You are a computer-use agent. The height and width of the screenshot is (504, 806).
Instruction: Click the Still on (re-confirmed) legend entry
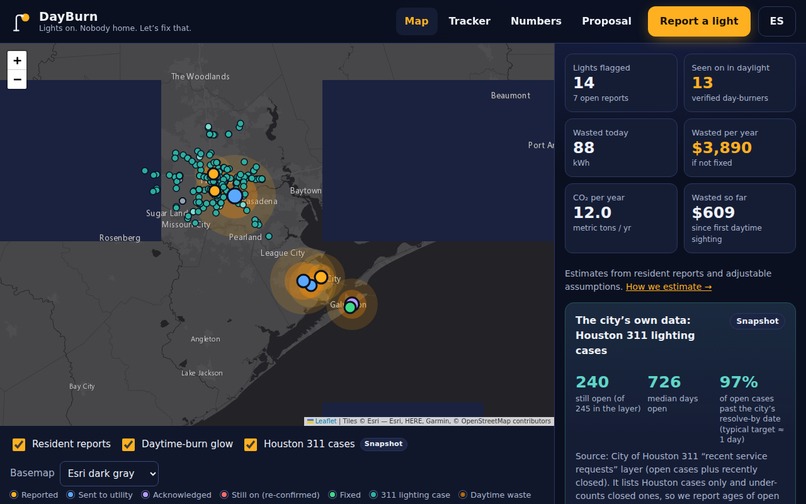click(x=270, y=495)
